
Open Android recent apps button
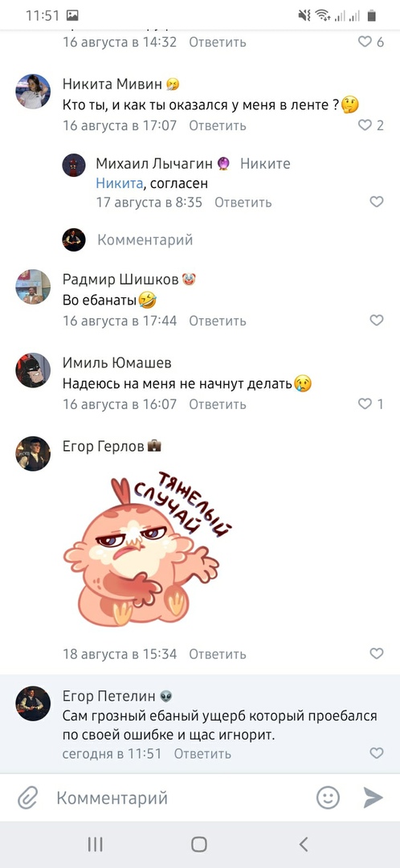point(95,844)
